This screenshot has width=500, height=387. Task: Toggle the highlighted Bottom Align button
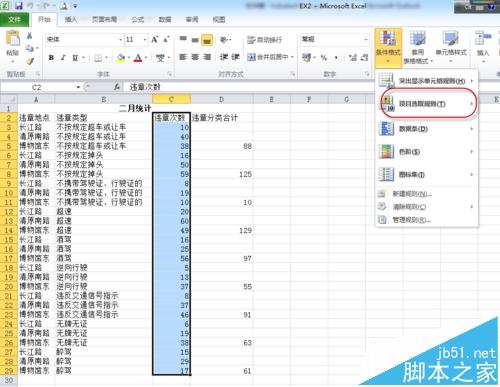coord(207,40)
